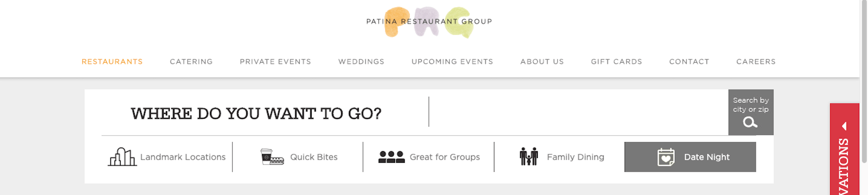
Task: Expand the red Reservations side panel arrow
Action: [x=844, y=126]
